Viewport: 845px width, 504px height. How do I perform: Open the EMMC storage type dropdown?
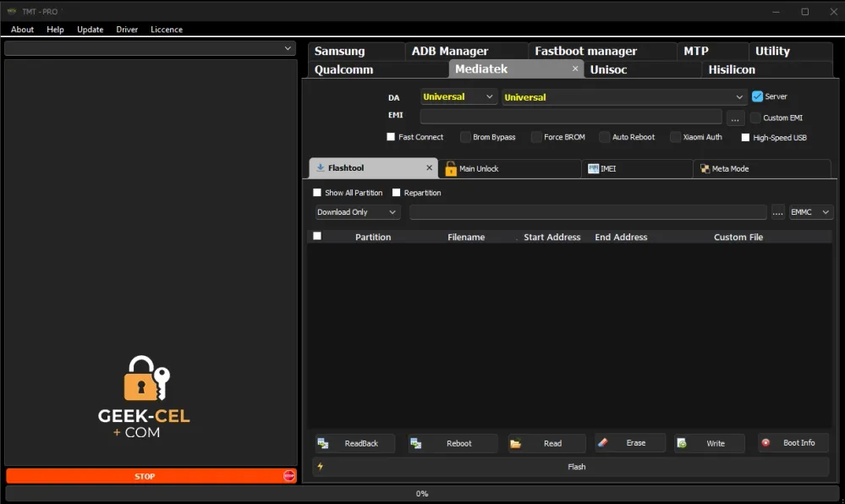810,212
